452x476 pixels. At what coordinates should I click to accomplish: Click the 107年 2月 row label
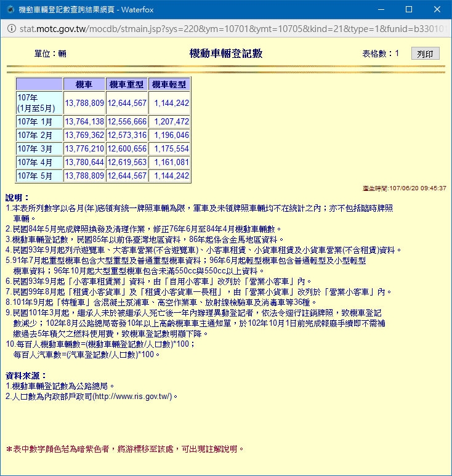[x=39, y=135]
